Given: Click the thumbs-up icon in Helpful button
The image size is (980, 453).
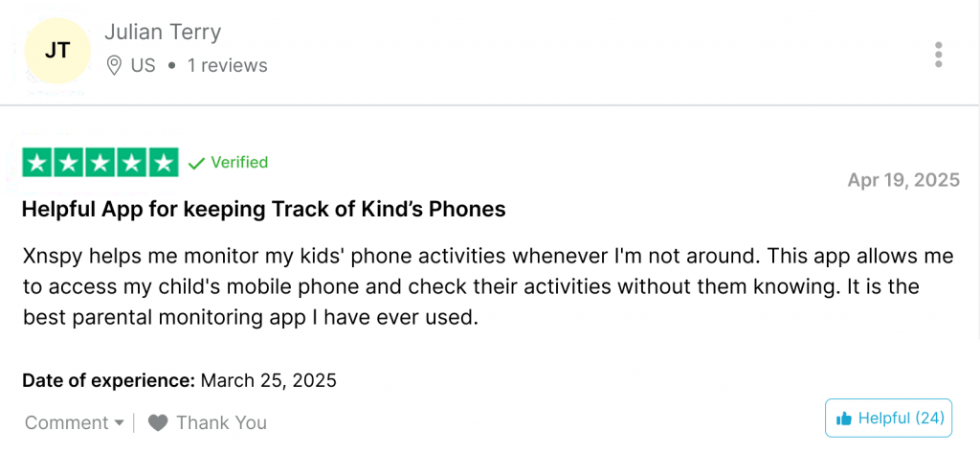Looking at the screenshot, I should (844, 418).
